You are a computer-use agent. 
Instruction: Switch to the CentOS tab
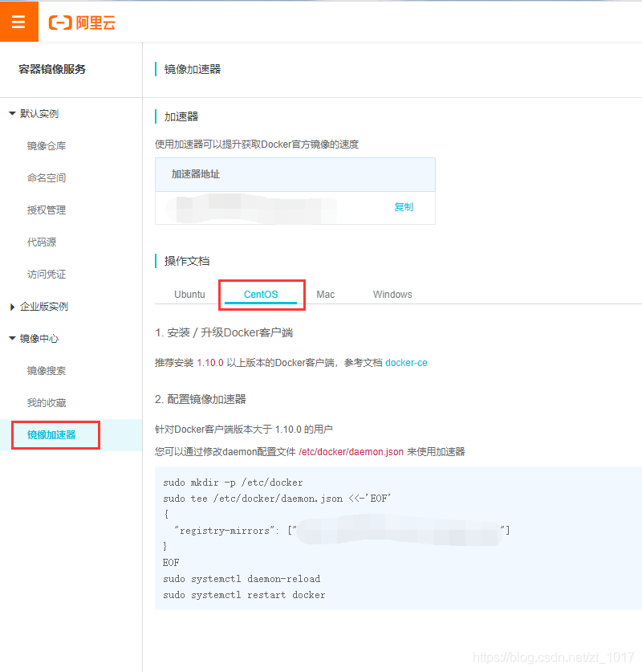point(261,295)
